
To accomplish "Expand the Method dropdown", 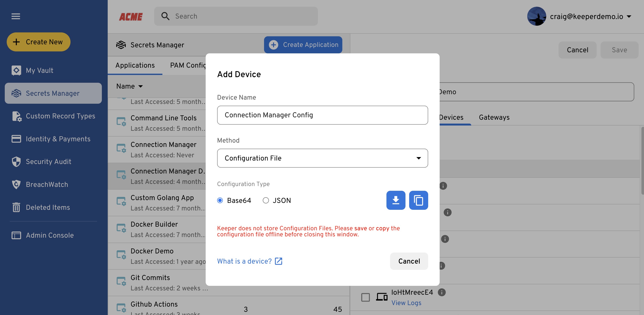I will coord(322,158).
